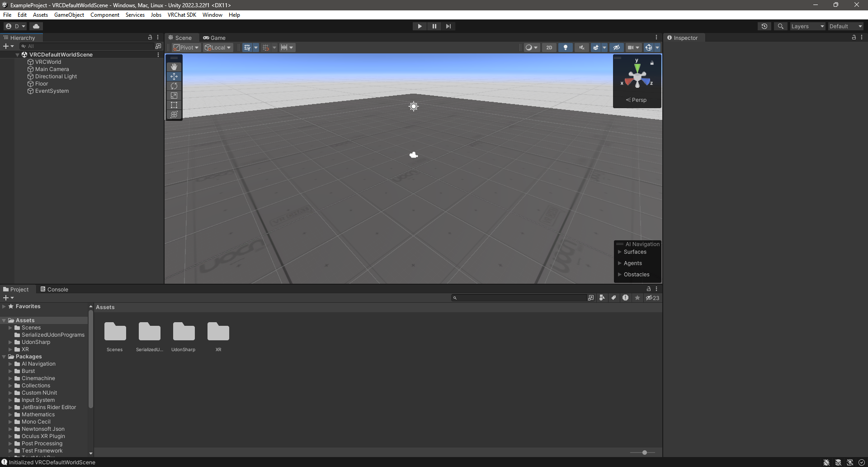
Task: Open the VRChat SDK menu
Action: click(x=182, y=15)
